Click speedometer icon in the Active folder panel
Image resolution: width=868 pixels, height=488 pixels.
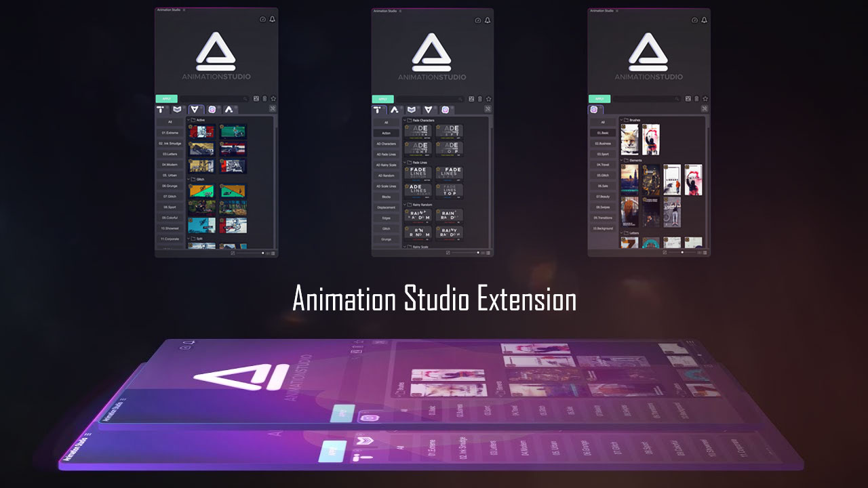(263, 20)
